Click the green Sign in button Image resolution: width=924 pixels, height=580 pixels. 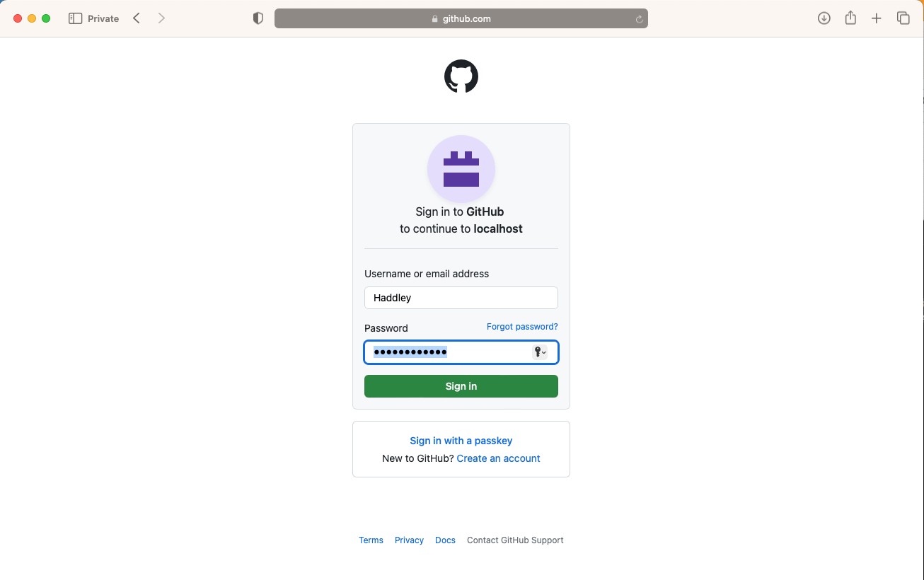[x=461, y=386]
